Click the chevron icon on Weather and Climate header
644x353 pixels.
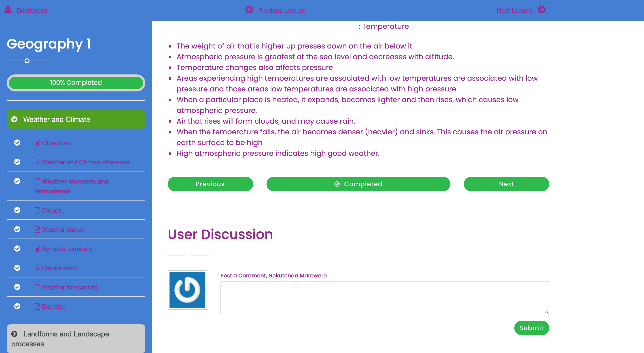(x=15, y=119)
